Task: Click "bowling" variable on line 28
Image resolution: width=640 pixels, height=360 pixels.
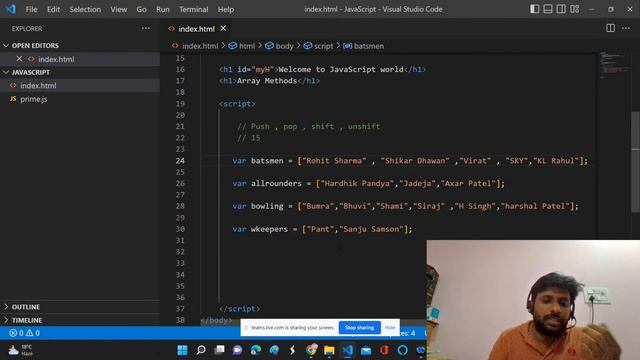Action: click(x=267, y=206)
